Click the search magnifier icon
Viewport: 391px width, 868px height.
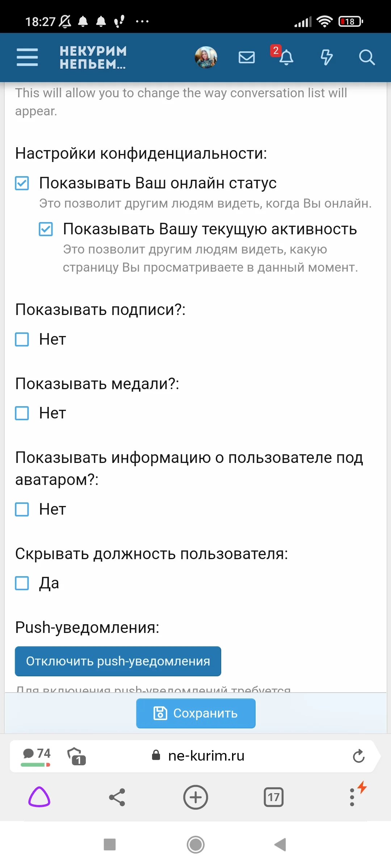[x=366, y=57]
